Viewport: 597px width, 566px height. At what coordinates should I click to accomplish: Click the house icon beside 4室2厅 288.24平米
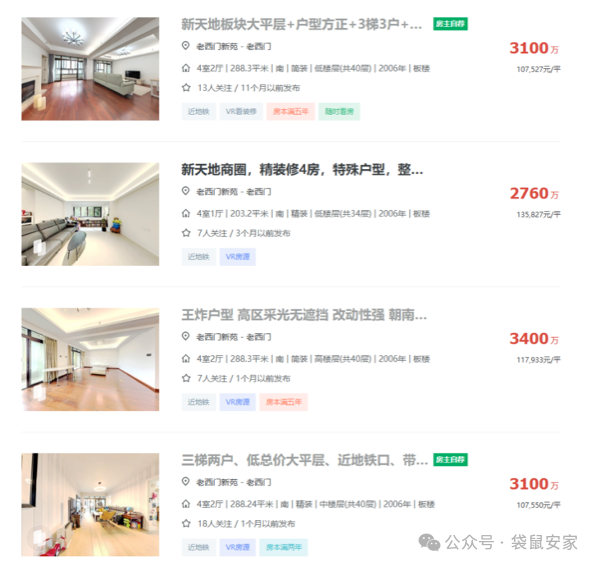pos(186,504)
